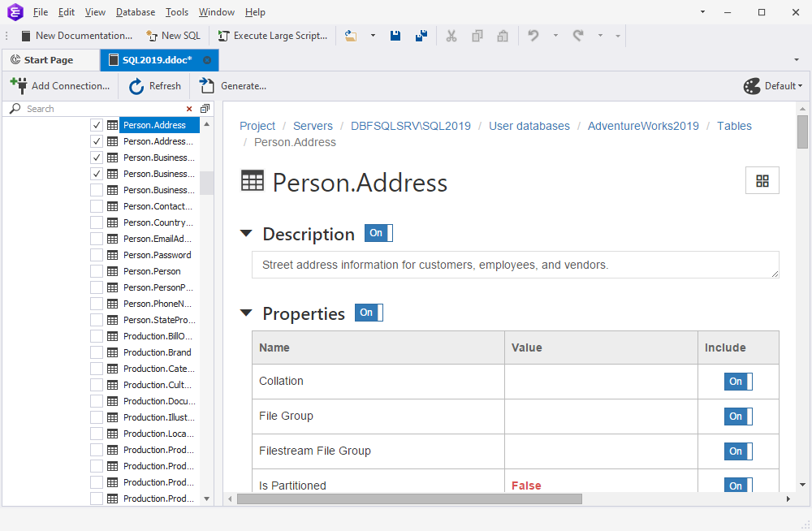Open the document tabs list dropdown

click(x=797, y=60)
